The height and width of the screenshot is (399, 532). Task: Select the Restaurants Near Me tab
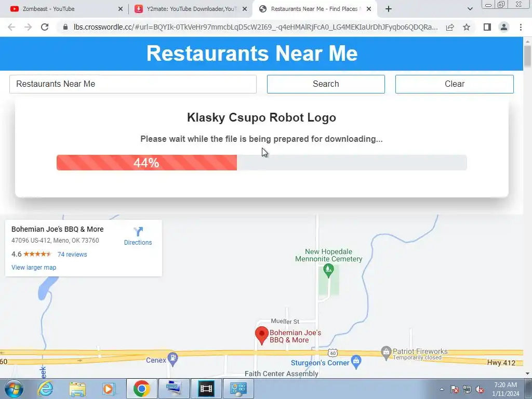(x=314, y=9)
